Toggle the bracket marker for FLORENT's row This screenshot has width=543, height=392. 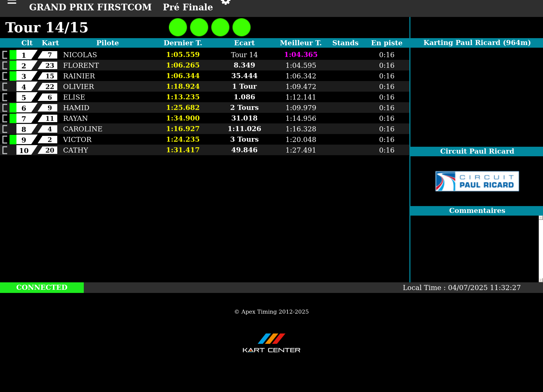tap(5, 65)
